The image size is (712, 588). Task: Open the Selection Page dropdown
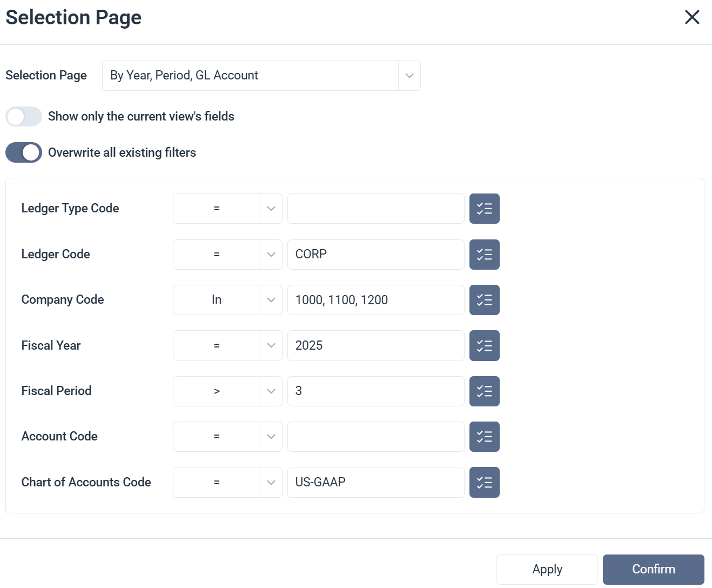pyautogui.click(x=408, y=76)
